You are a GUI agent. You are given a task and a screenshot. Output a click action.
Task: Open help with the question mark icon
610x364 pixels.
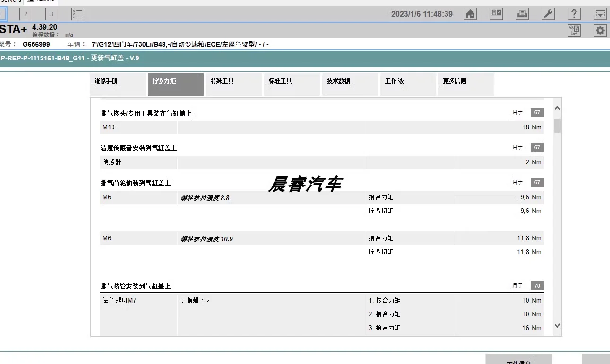click(x=574, y=14)
